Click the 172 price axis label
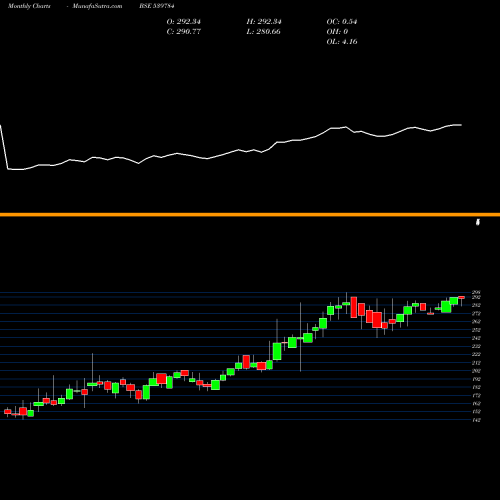The image size is (500, 500). click(476, 395)
